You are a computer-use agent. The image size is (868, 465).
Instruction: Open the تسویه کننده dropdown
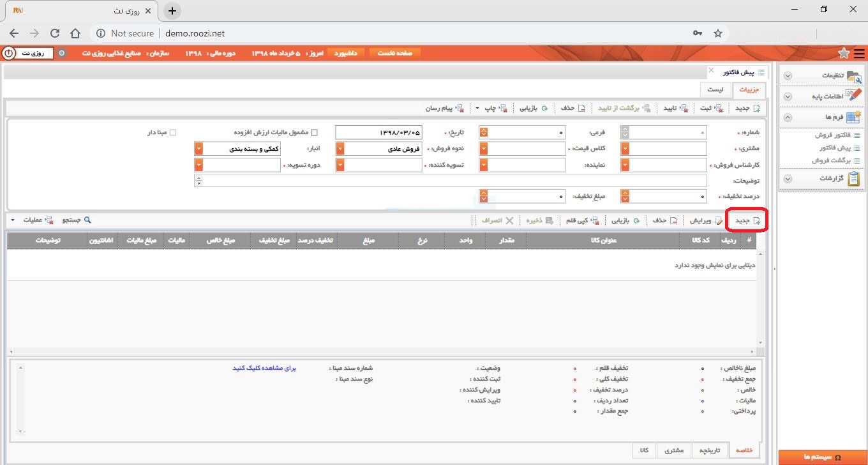point(340,165)
